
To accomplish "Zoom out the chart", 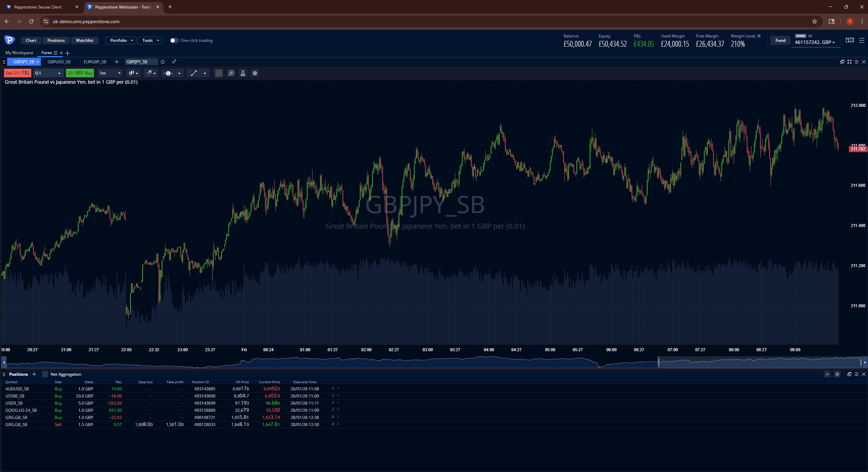I will 219,73.
